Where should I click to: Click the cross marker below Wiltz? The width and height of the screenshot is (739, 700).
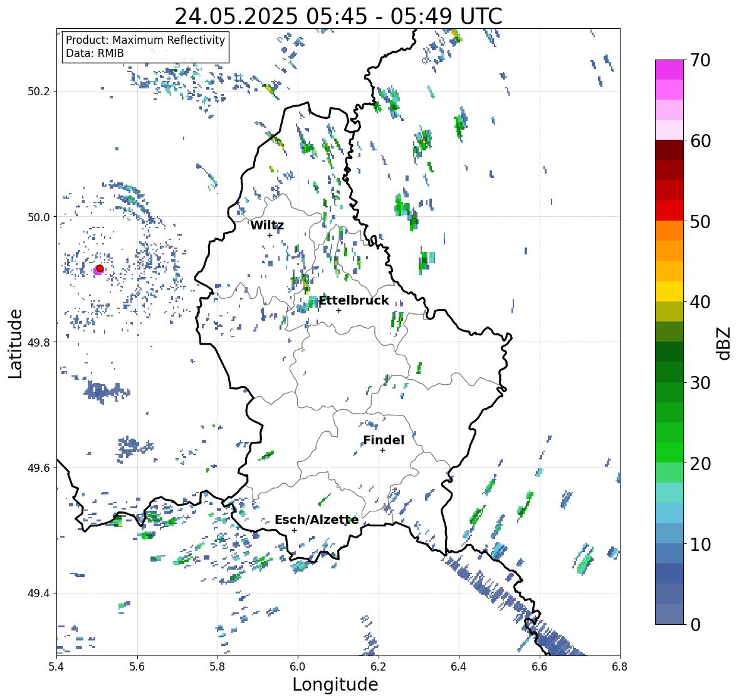pyautogui.click(x=270, y=235)
